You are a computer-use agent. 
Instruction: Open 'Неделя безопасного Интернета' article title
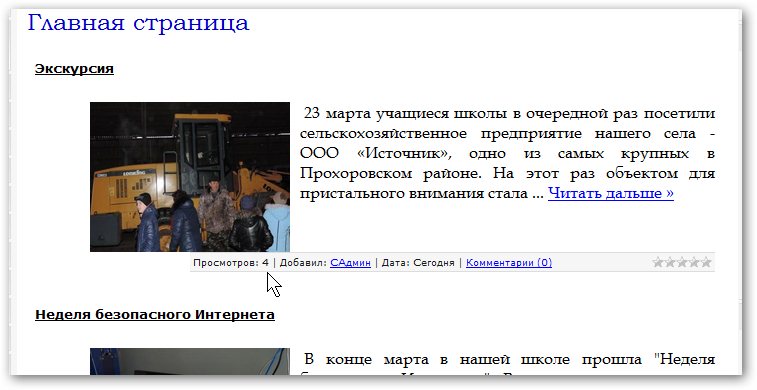155,315
